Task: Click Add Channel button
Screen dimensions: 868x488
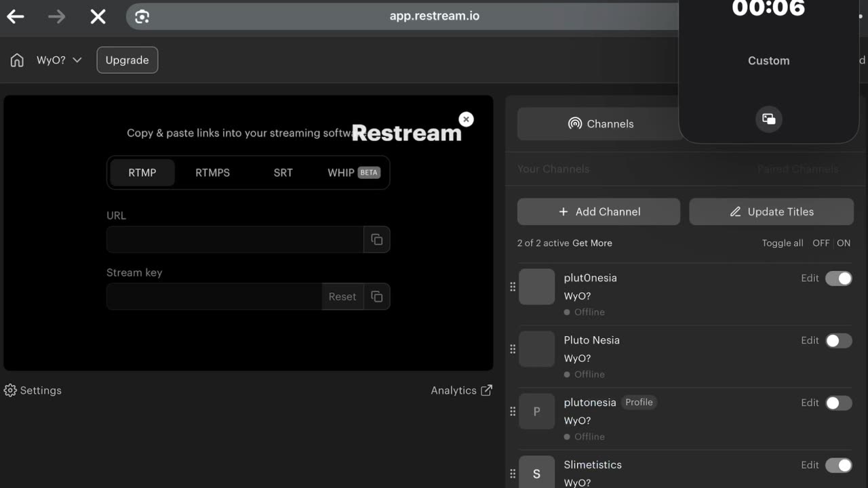Action: pyautogui.click(x=599, y=211)
